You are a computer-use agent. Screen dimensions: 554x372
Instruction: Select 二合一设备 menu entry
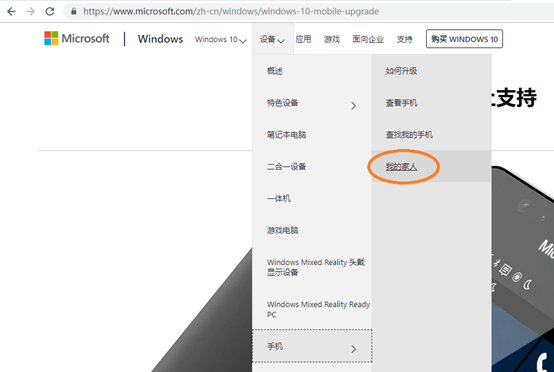312,166
